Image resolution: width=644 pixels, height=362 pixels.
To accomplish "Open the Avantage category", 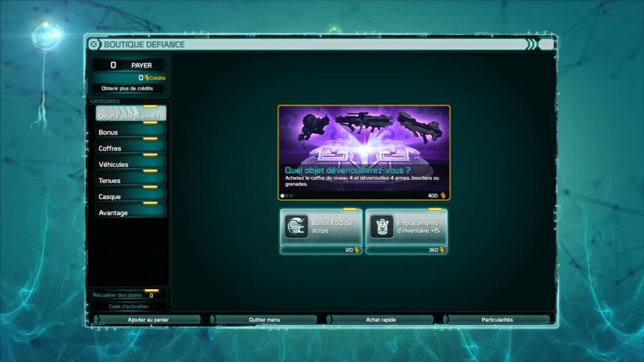I will coord(131,210).
